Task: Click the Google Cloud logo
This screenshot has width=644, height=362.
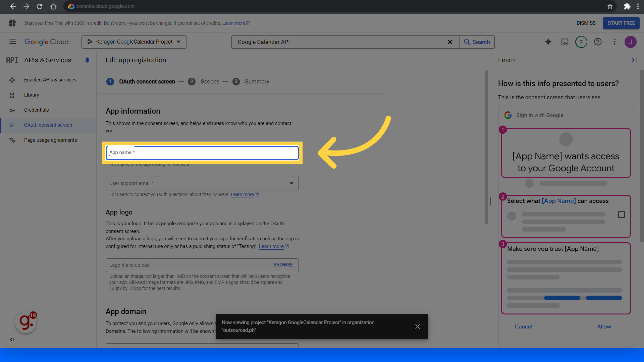Action: [47, 42]
